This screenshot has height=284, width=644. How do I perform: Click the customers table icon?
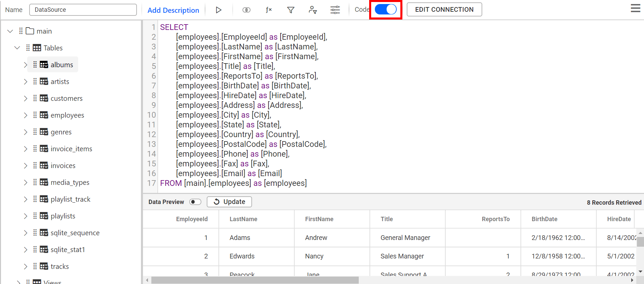pos(44,98)
